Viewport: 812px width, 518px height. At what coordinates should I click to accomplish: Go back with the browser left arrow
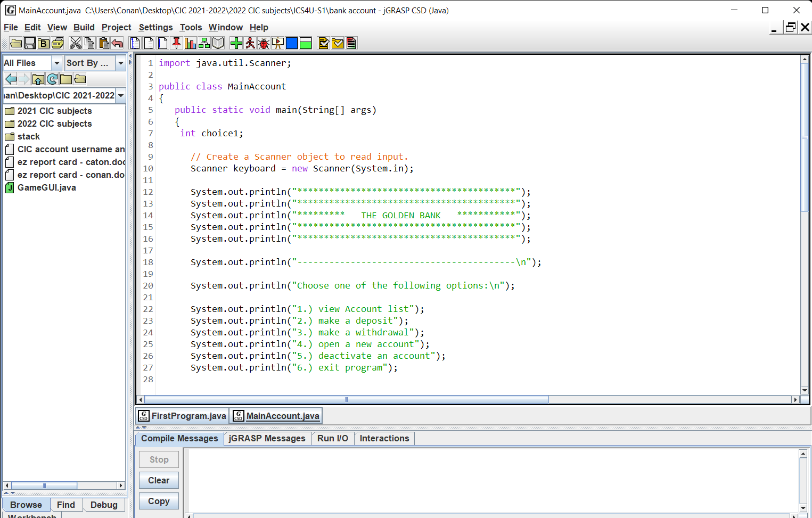click(x=11, y=79)
